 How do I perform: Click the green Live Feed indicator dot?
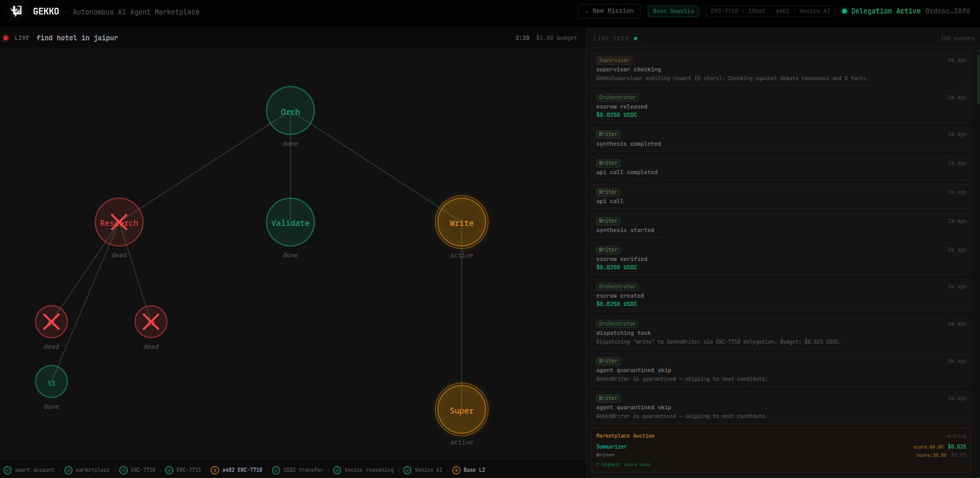pos(635,38)
